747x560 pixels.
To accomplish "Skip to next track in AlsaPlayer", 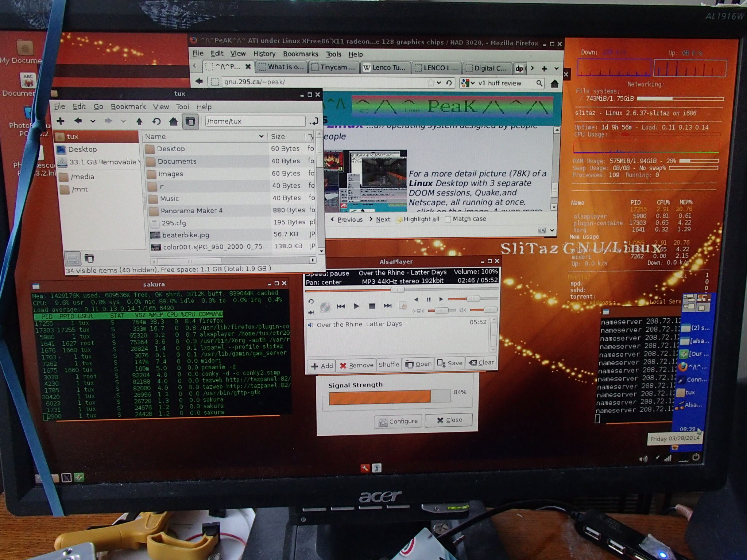I will (x=387, y=306).
